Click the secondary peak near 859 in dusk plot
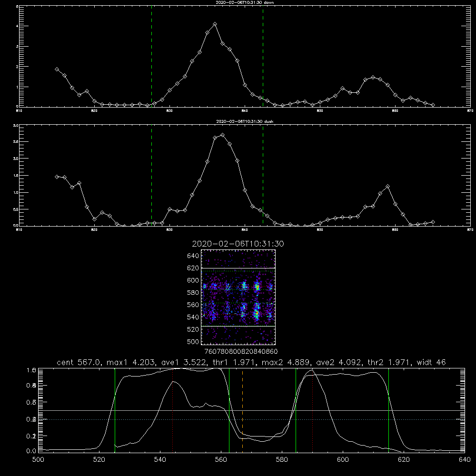Image resolution: width=476 pixels, height=476 pixels. coord(387,187)
